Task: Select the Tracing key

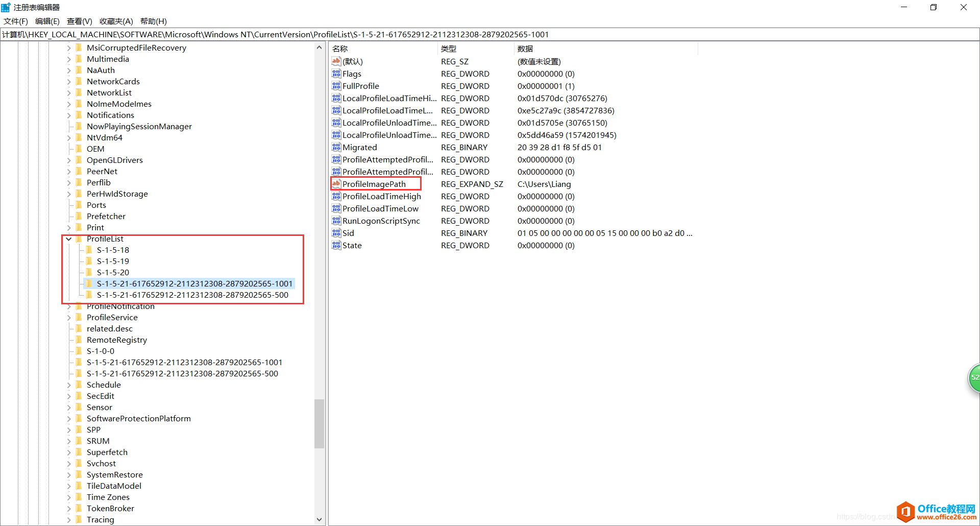Action: 100,519
